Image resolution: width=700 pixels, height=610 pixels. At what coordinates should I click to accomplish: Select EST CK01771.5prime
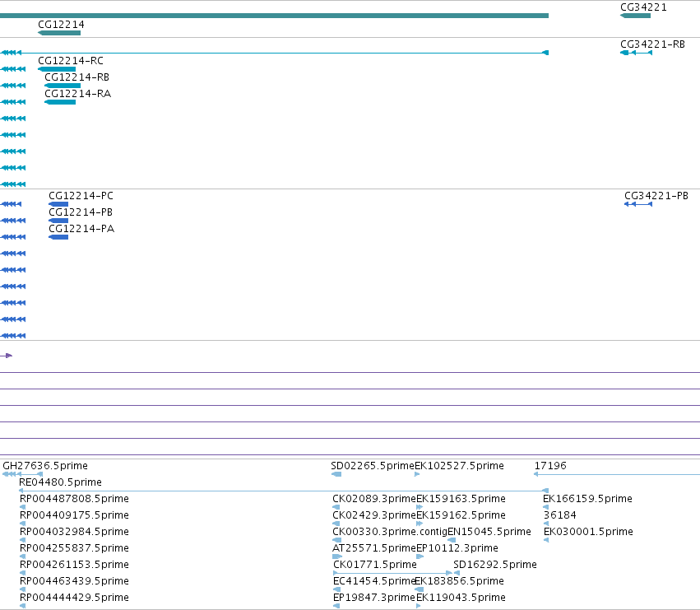[x=375, y=565]
